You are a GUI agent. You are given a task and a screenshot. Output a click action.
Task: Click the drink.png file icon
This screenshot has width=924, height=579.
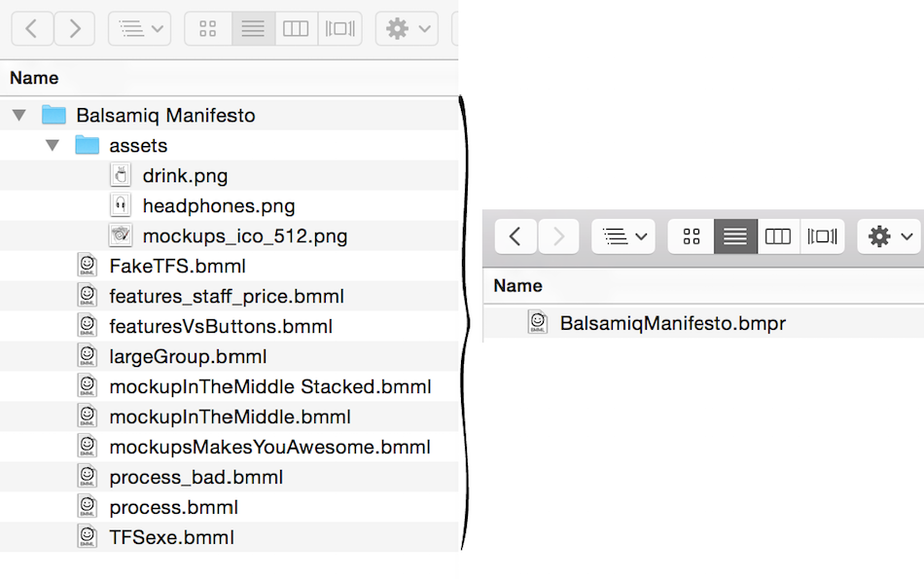point(121,176)
